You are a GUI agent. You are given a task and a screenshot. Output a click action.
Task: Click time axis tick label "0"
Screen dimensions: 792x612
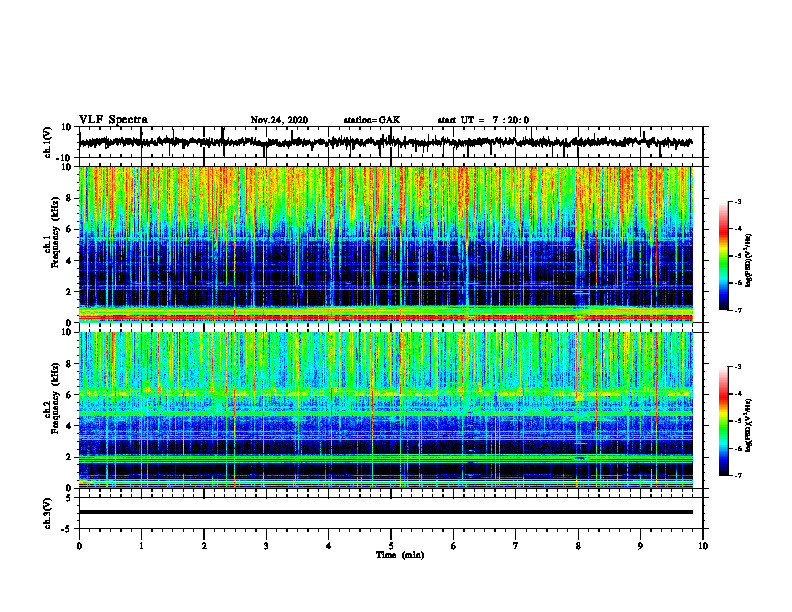coord(79,546)
